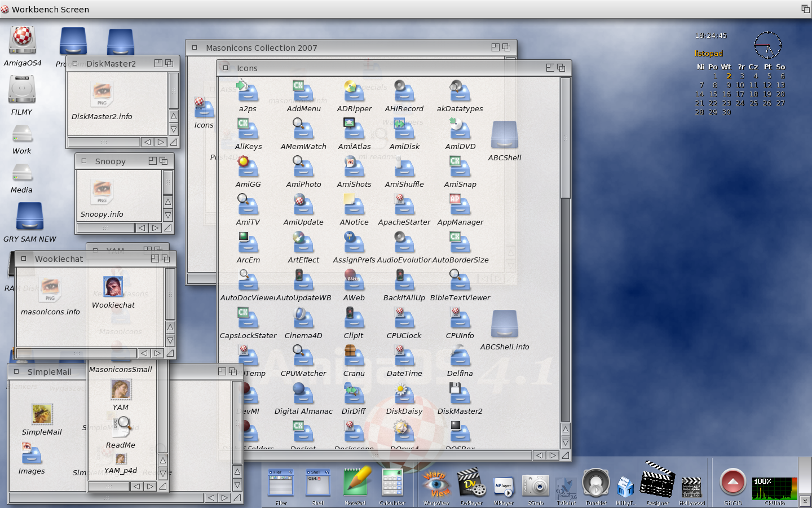Select DiskMaster2.info PNG file
812x508 pixels.
coord(102,94)
